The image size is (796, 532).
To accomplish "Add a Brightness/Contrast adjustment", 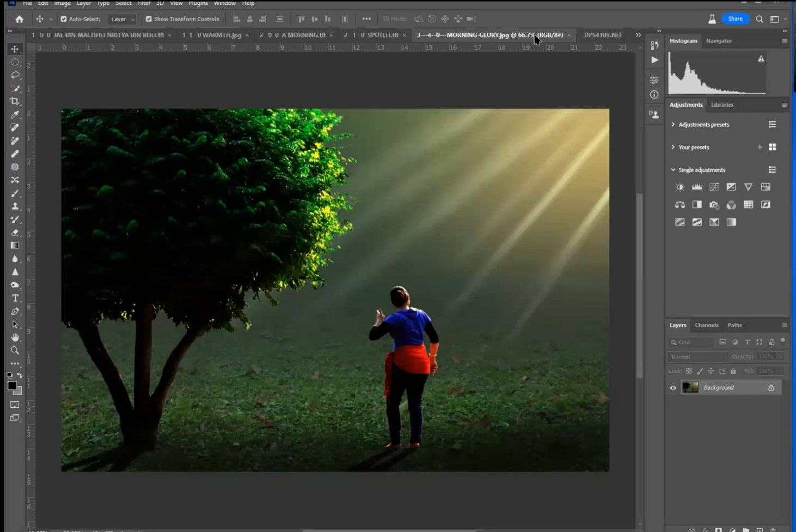I will tap(679, 187).
